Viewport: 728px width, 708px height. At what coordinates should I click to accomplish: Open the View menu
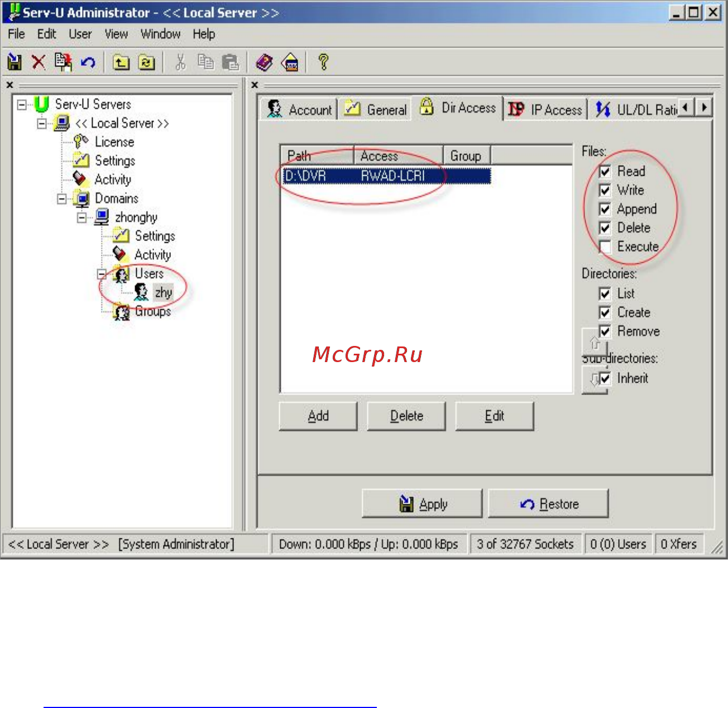pyautogui.click(x=116, y=34)
